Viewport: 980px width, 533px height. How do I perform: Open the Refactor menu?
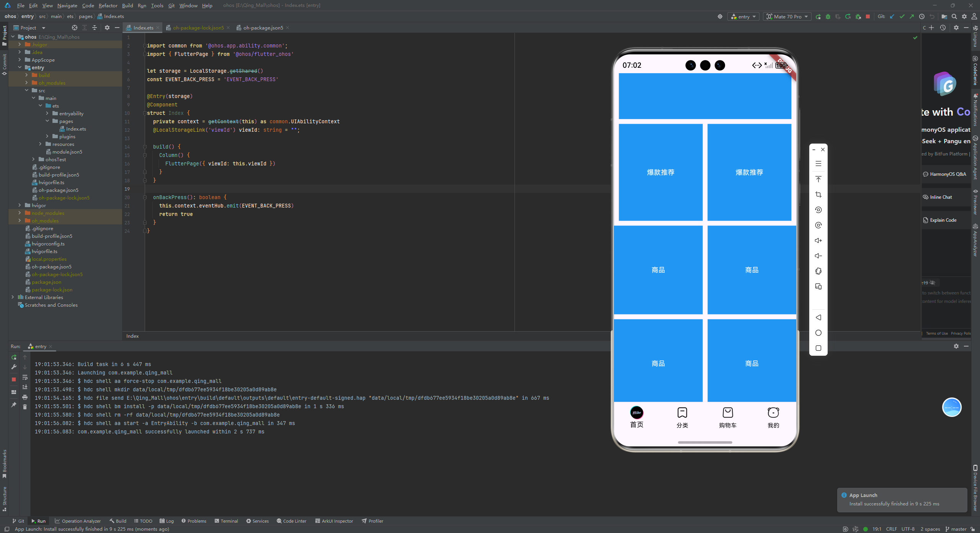click(108, 5)
